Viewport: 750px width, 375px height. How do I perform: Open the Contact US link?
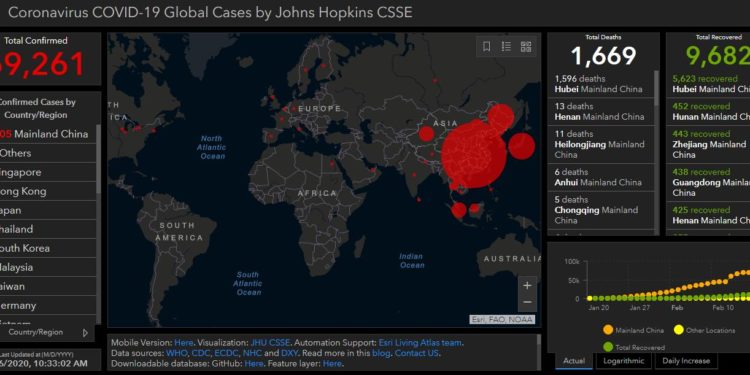[x=417, y=353]
